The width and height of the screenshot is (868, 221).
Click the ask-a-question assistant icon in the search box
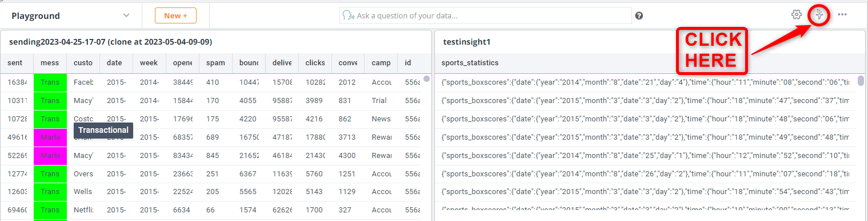pyautogui.click(x=347, y=15)
